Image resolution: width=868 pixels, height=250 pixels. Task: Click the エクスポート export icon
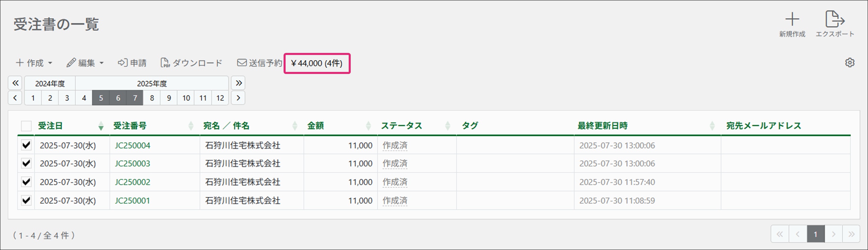[x=834, y=19]
